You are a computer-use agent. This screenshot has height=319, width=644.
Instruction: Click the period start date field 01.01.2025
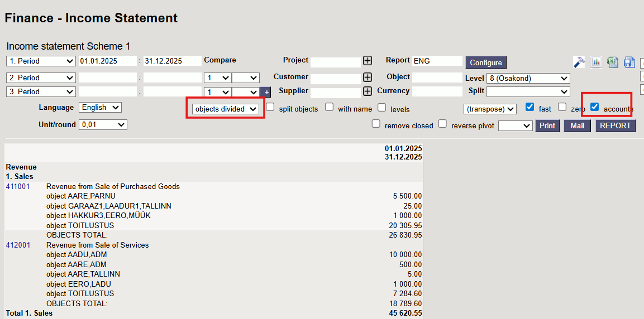(107, 61)
